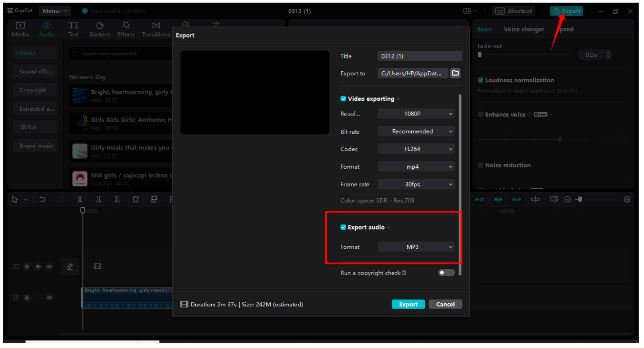Click the Cover edit pencil button
This screenshot has width=644, height=348.
click(x=70, y=267)
